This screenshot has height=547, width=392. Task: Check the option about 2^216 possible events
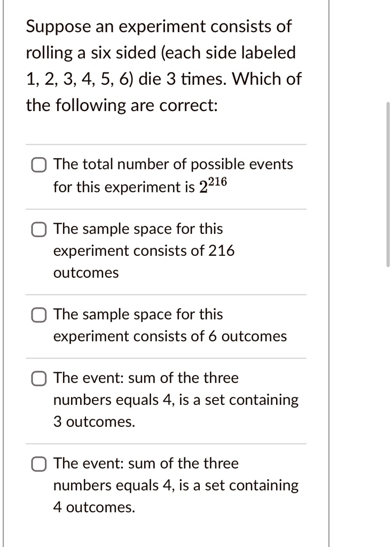click(x=38, y=165)
